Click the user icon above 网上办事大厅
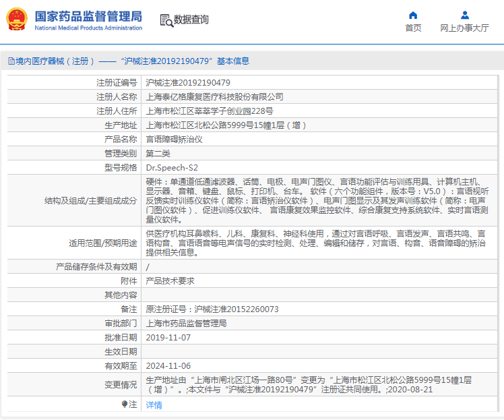Screen dimensions: 504x420 [x=464, y=15]
